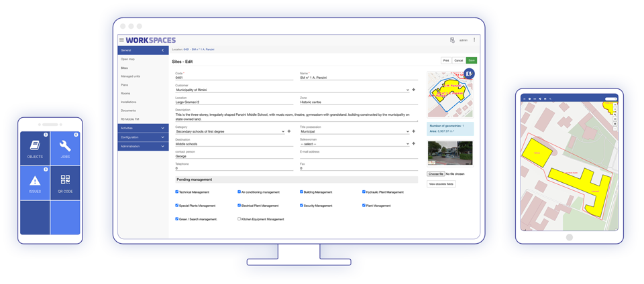Click the green Save button
Screen dimensions: 644x284
click(x=472, y=60)
